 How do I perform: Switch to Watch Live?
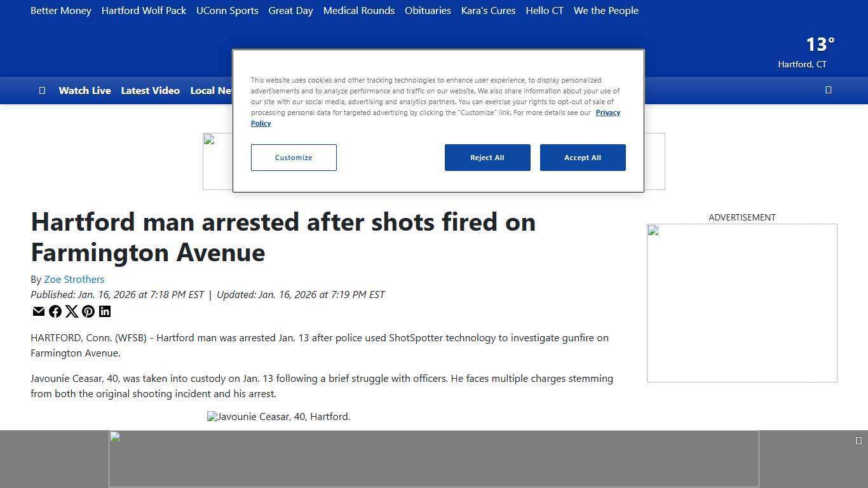85,90
